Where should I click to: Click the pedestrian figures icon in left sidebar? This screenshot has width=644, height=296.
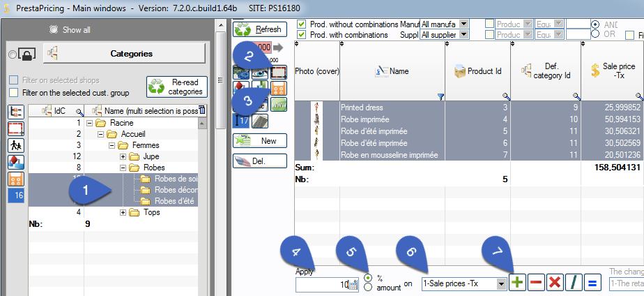16,145
